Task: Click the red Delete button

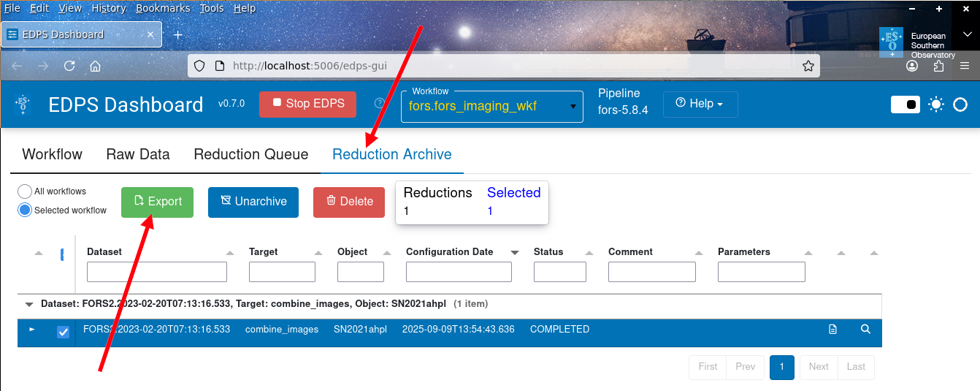Action: click(x=349, y=202)
